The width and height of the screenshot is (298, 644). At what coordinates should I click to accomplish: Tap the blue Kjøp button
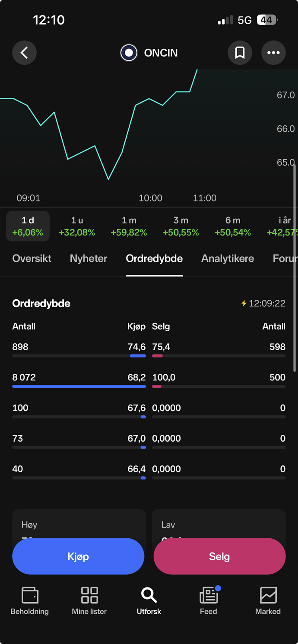click(78, 556)
